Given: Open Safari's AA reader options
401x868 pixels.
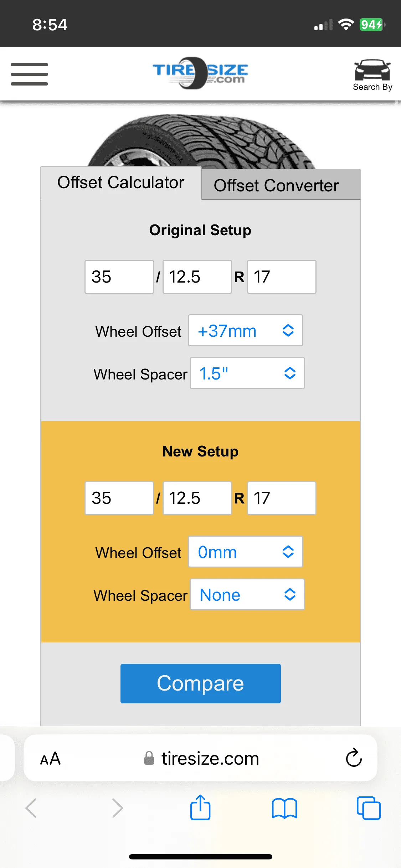Looking at the screenshot, I should point(50,759).
